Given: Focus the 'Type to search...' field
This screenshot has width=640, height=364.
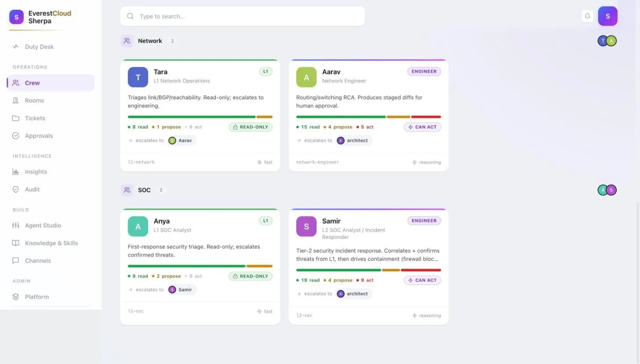Looking at the screenshot, I should click(x=243, y=16).
